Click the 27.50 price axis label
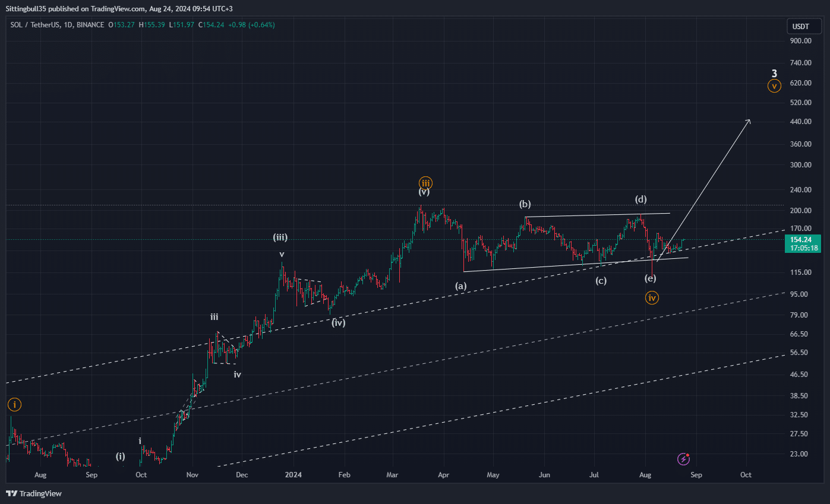This screenshot has width=830, height=504. click(x=800, y=434)
